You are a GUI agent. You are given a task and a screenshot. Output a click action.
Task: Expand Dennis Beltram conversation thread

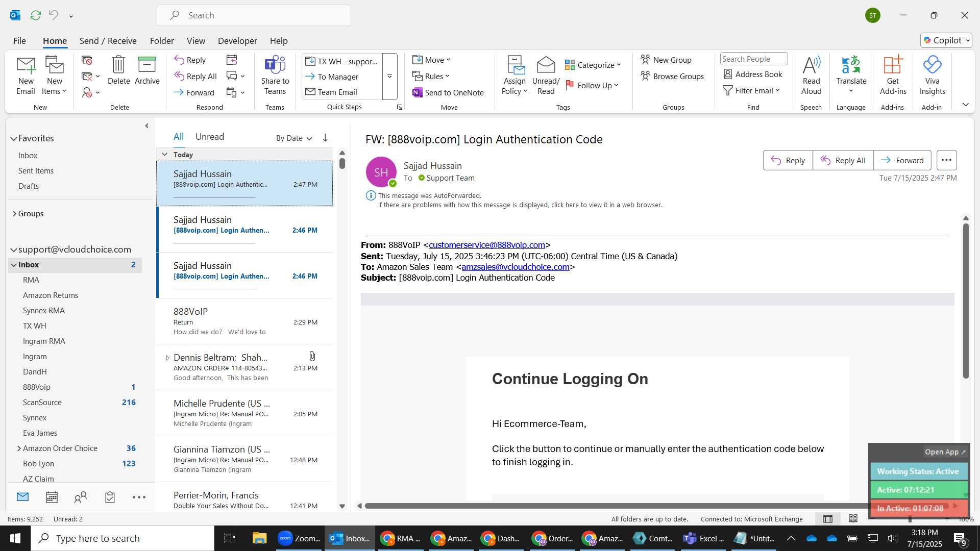[x=167, y=358]
